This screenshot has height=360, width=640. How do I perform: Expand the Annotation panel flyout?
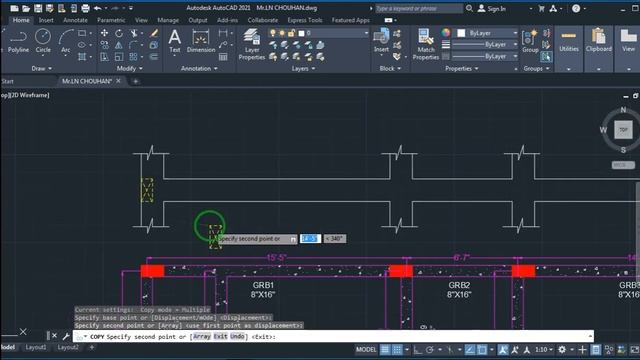pyautogui.click(x=199, y=69)
